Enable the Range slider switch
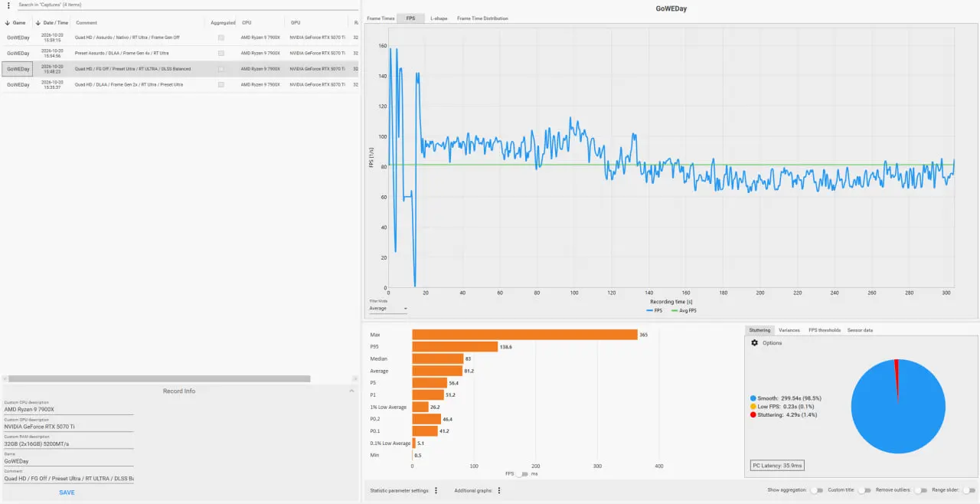This screenshot has height=504, width=980. [969, 490]
